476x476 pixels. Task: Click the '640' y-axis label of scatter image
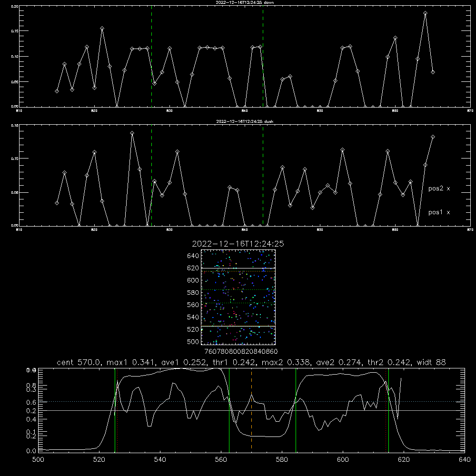click(x=193, y=256)
